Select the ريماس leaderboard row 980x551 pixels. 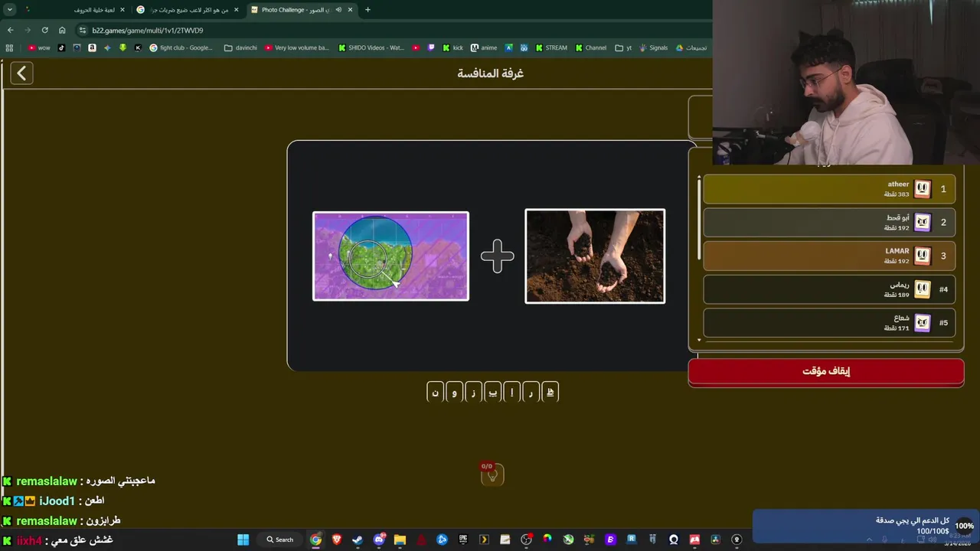tap(829, 289)
